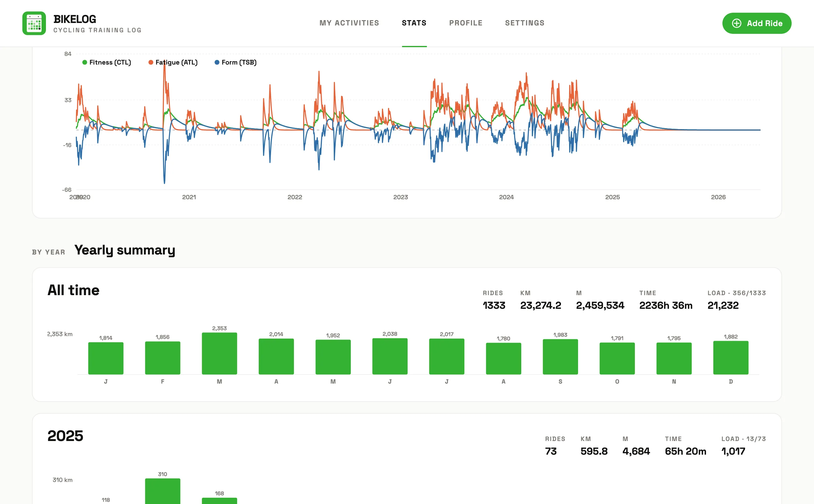Open the My Activities tab

click(x=349, y=23)
